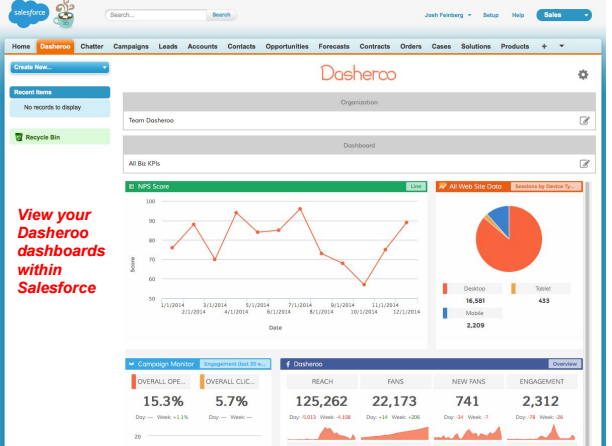Edit the Team Dasheroo organization
This screenshot has height=446, width=612.
click(x=584, y=121)
